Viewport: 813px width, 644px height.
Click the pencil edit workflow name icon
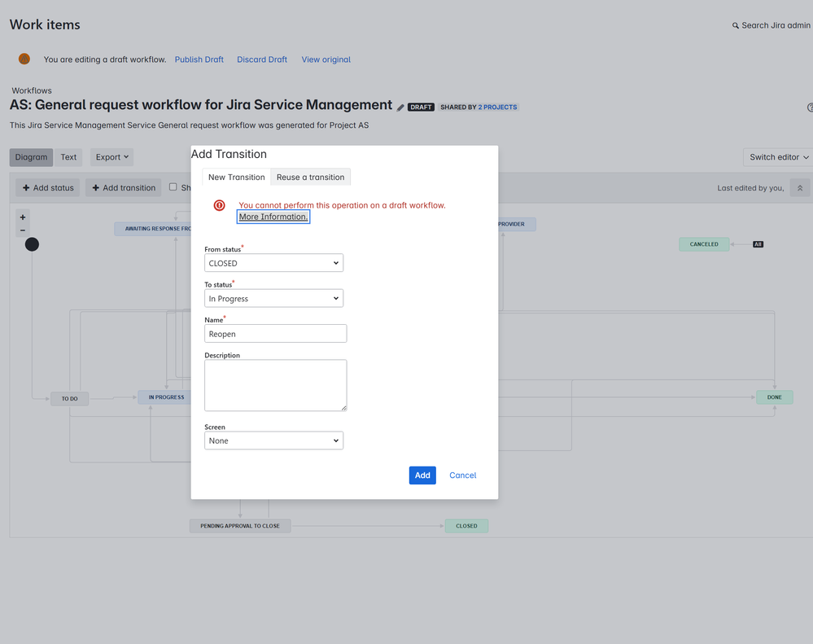click(x=400, y=107)
